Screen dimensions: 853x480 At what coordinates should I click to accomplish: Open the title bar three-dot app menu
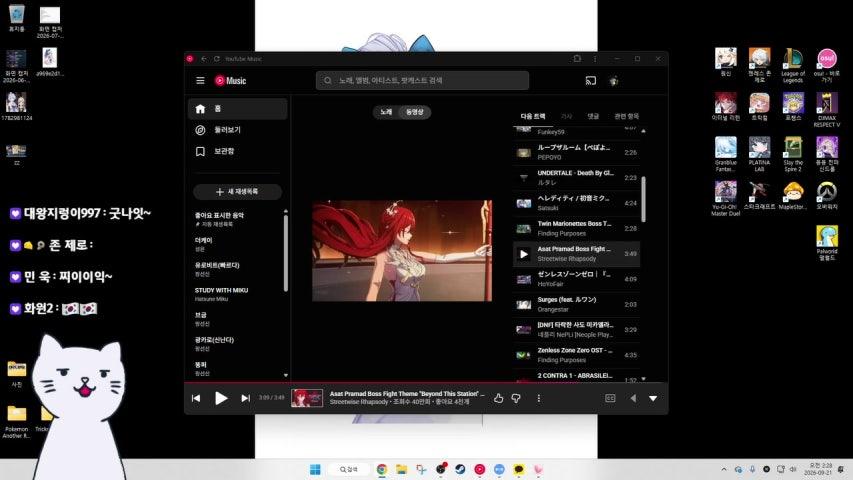pyautogui.click(x=595, y=59)
